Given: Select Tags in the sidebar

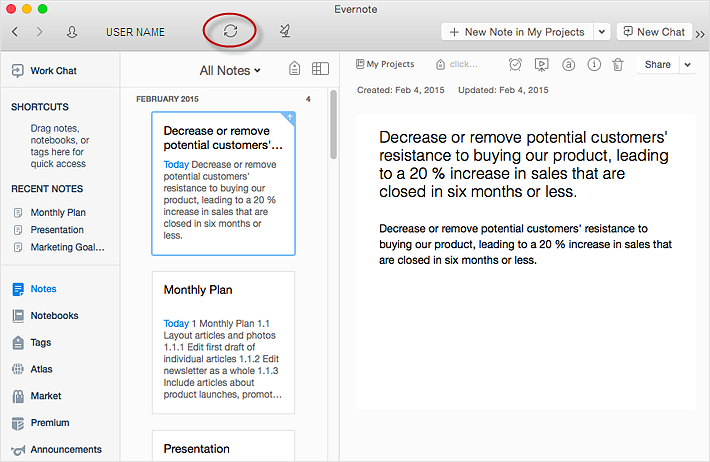Looking at the screenshot, I should click(40, 342).
